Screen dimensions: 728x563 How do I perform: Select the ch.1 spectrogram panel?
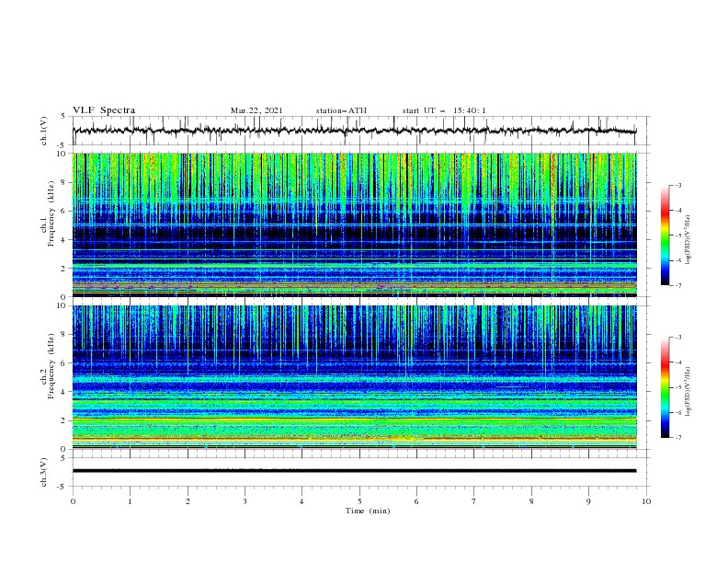point(355,224)
